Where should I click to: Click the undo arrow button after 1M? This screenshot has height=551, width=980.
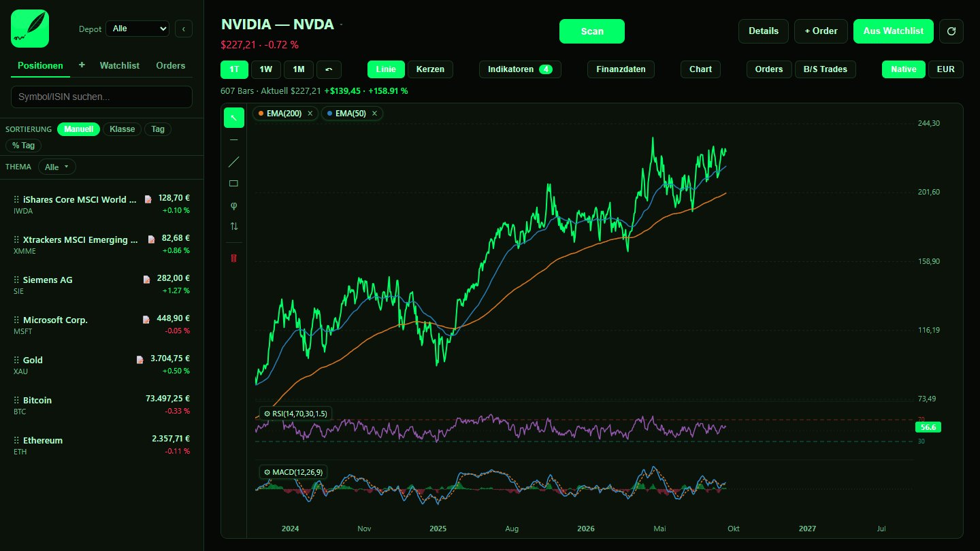point(329,69)
